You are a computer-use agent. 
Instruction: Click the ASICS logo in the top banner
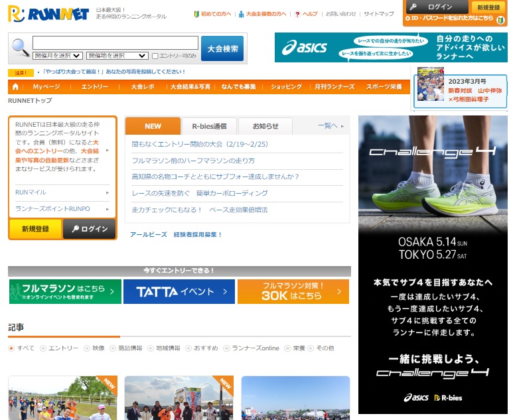coord(305,48)
